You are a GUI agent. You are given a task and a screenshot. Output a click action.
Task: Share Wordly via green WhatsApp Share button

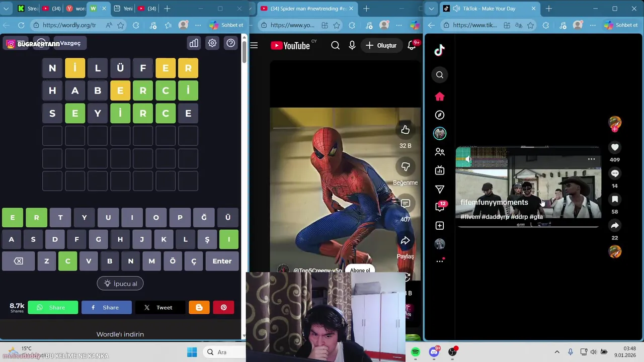coord(53,308)
